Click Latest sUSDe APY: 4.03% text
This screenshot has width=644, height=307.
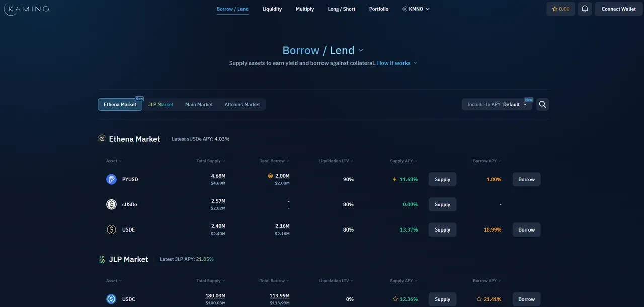(200, 139)
